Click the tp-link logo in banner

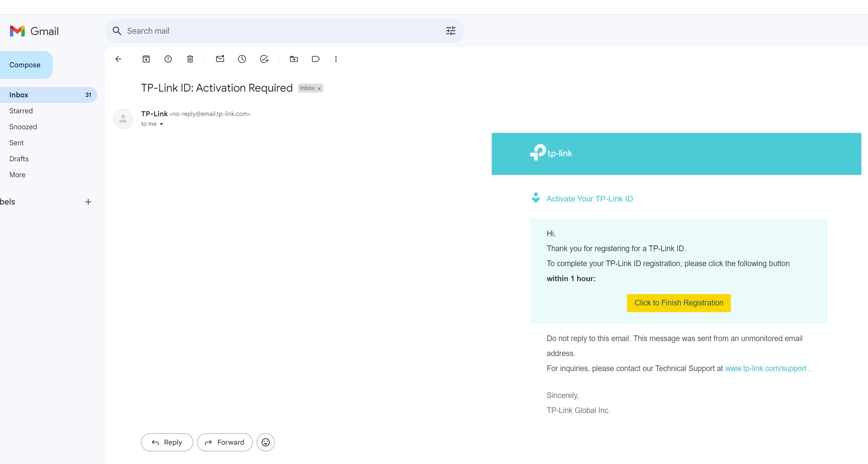tap(551, 153)
